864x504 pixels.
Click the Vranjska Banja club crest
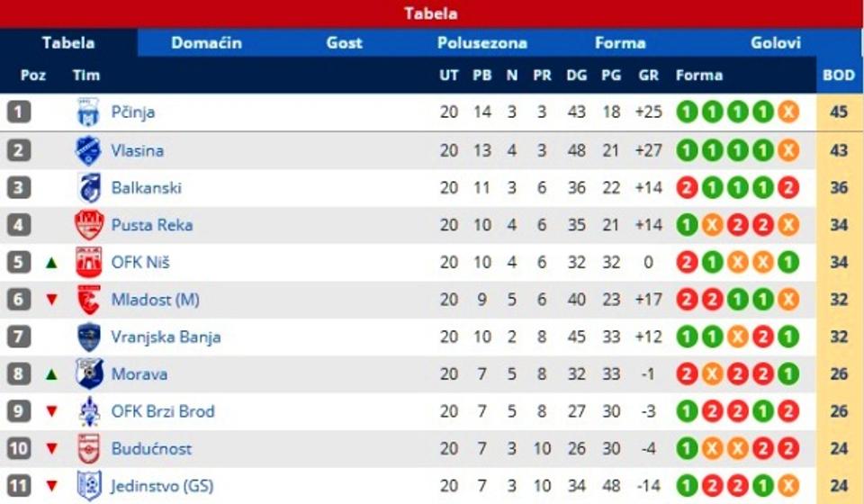88,337
